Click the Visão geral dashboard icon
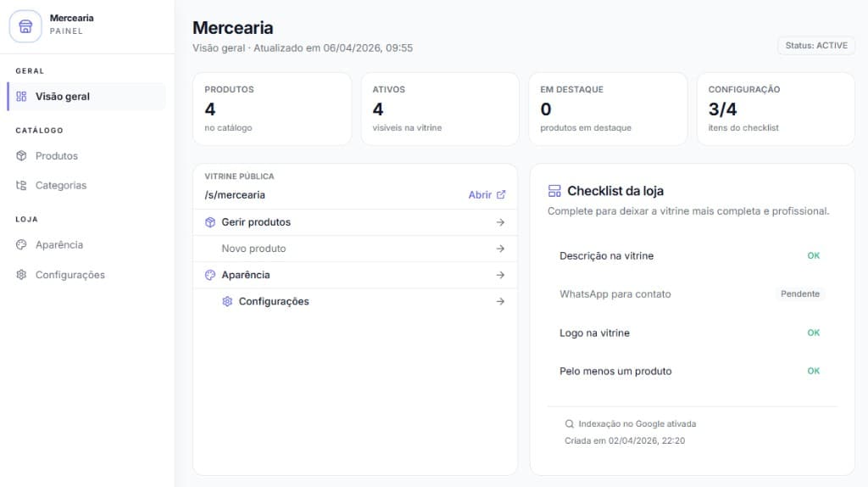This screenshot has height=487, width=868. coord(22,97)
